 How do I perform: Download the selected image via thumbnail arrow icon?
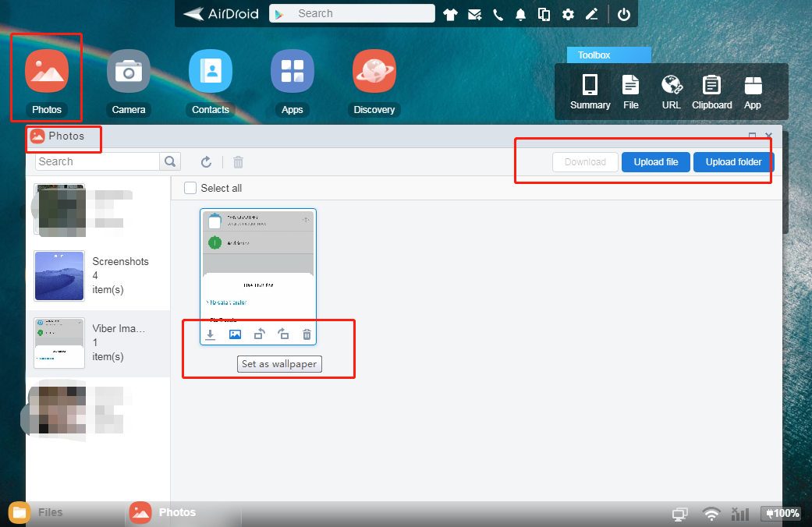[x=210, y=334]
